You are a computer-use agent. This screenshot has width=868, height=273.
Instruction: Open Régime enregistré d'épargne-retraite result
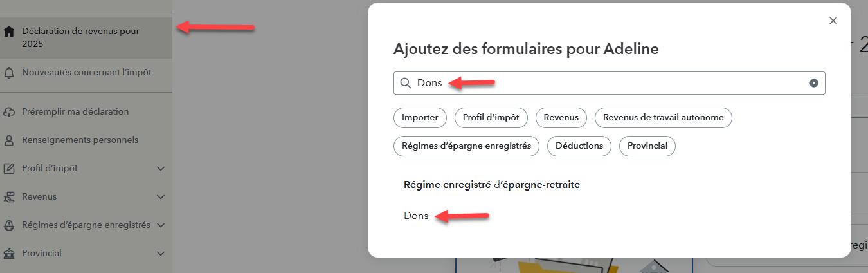[492, 185]
